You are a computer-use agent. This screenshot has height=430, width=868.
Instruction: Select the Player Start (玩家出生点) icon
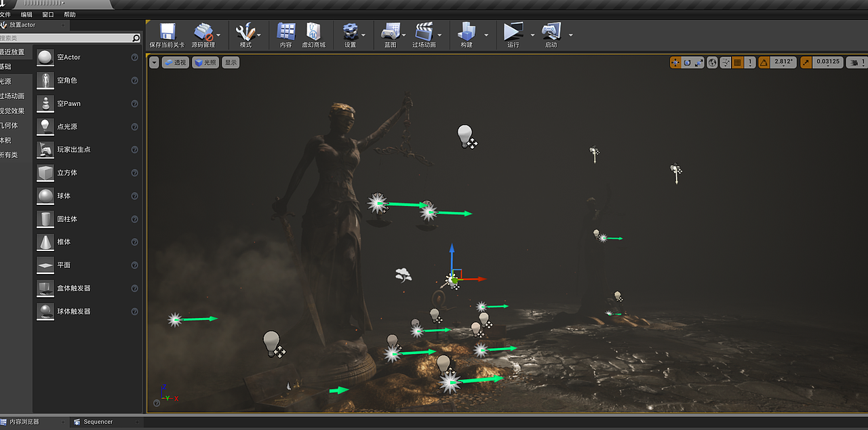45,149
